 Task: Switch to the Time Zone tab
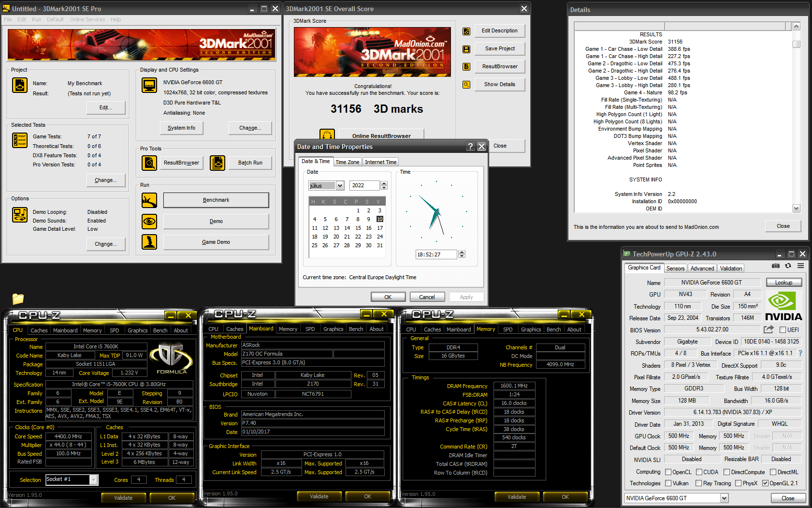coord(348,162)
